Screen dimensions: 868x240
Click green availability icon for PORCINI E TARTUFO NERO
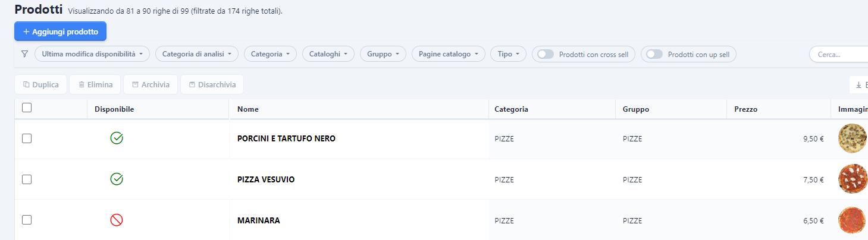click(117, 138)
